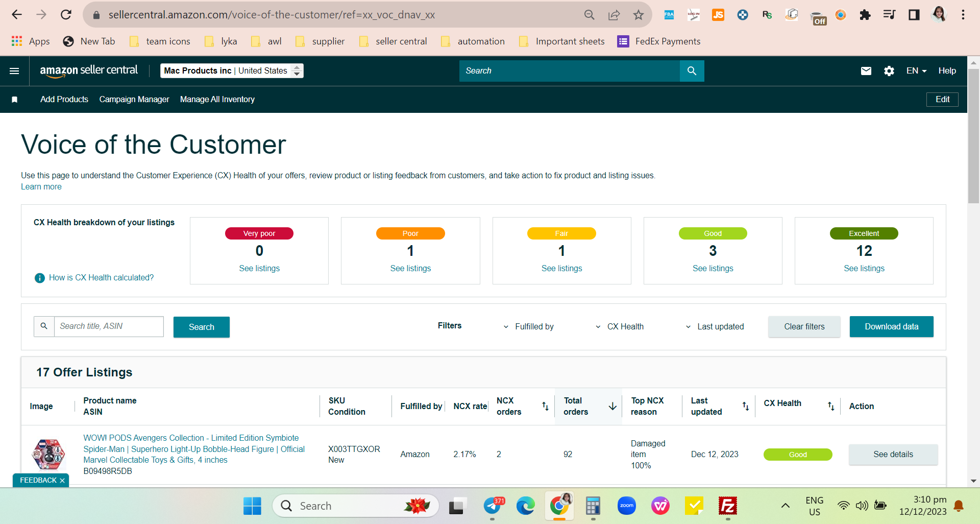Open Campaign Manager menu item
Screen dimensions: 980x524
pyautogui.click(x=134, y=100)
